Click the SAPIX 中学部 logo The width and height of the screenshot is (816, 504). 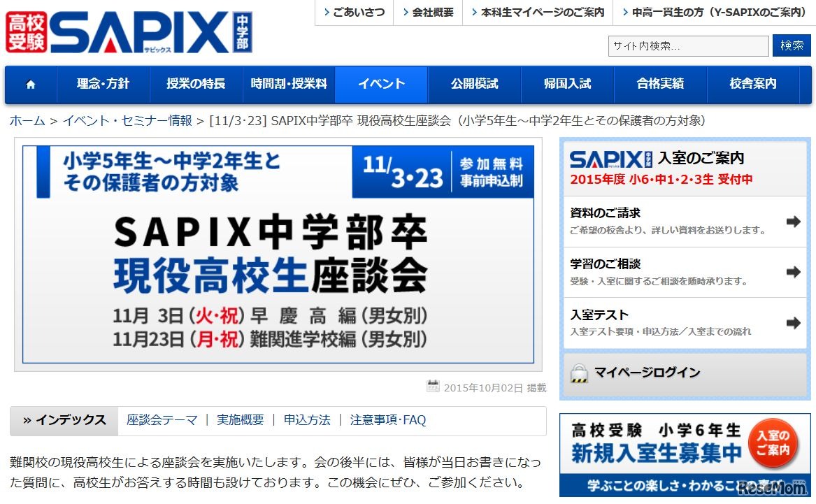[x=129, y=32]
